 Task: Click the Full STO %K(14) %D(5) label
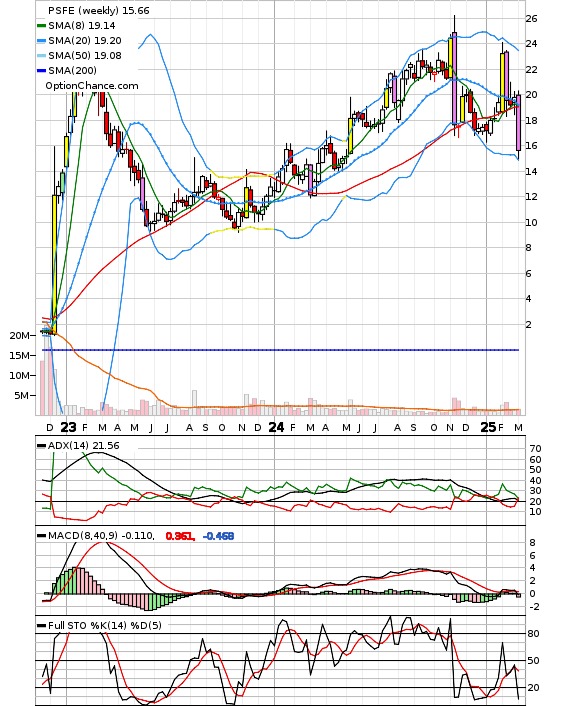(x=104, y=625)
